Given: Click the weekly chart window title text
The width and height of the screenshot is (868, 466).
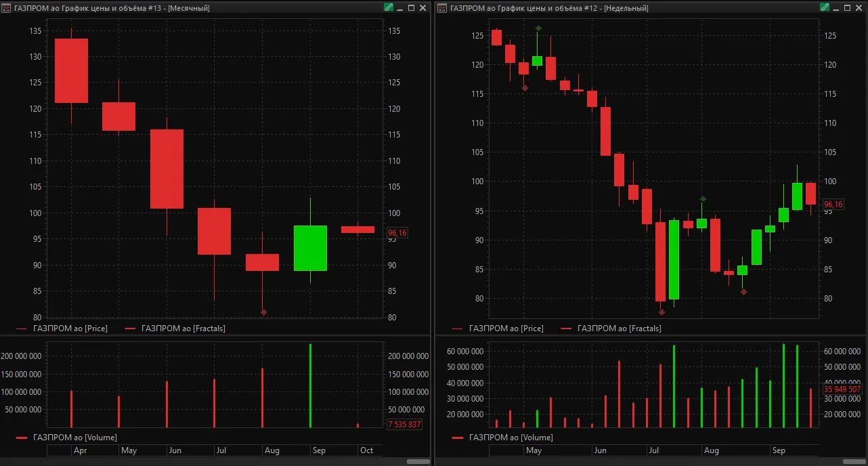Looking at the screenshot, I should point(549,8).
